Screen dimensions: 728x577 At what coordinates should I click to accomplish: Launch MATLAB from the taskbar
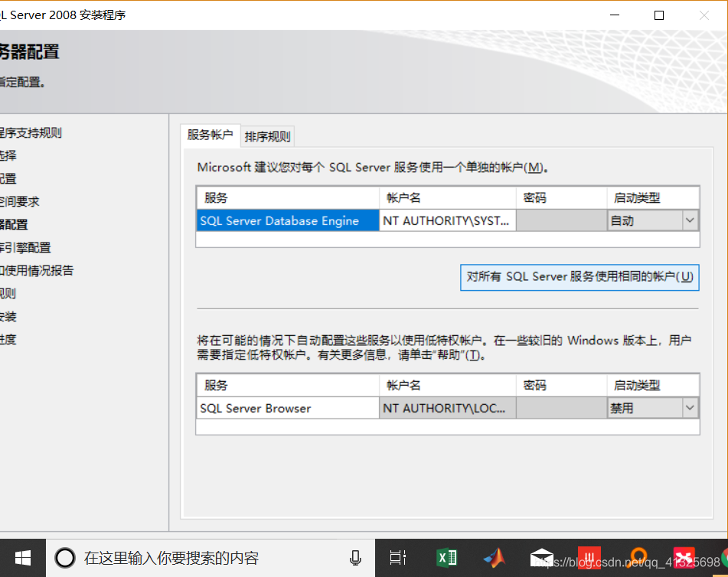[495, 558]
